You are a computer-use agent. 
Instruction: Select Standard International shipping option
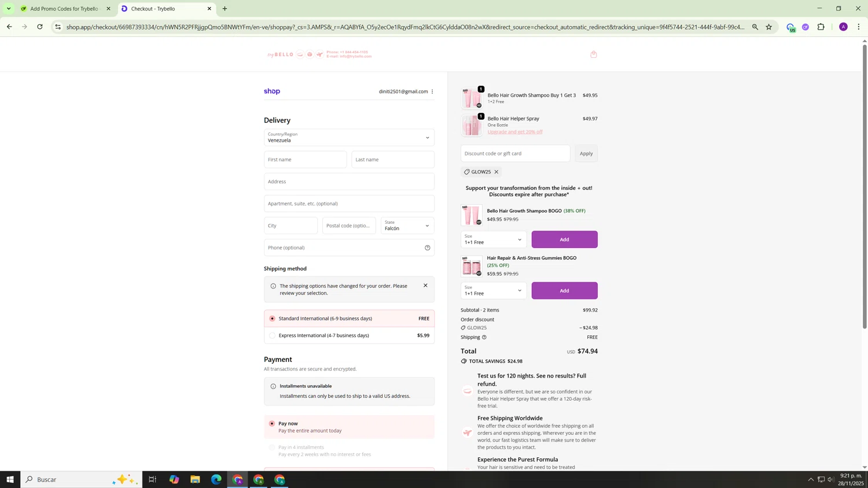click(x=349, y=319)
